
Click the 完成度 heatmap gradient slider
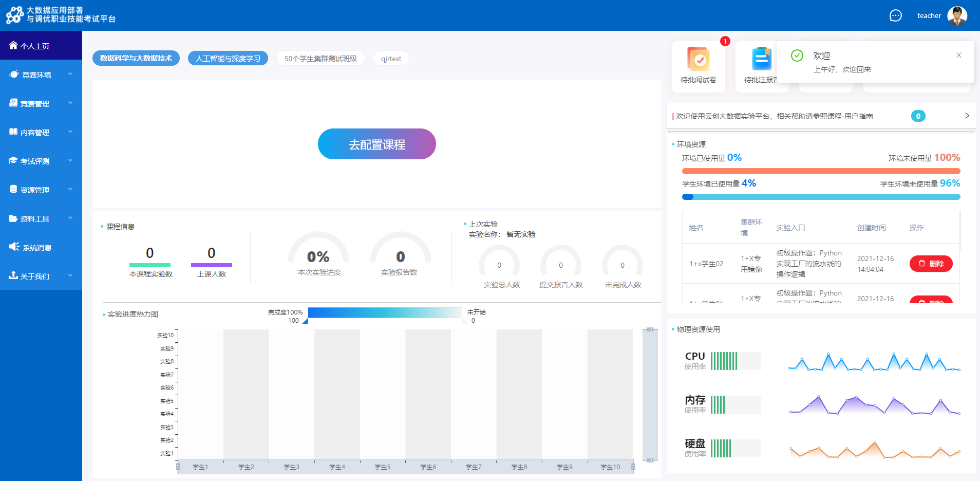pos(385,312)
